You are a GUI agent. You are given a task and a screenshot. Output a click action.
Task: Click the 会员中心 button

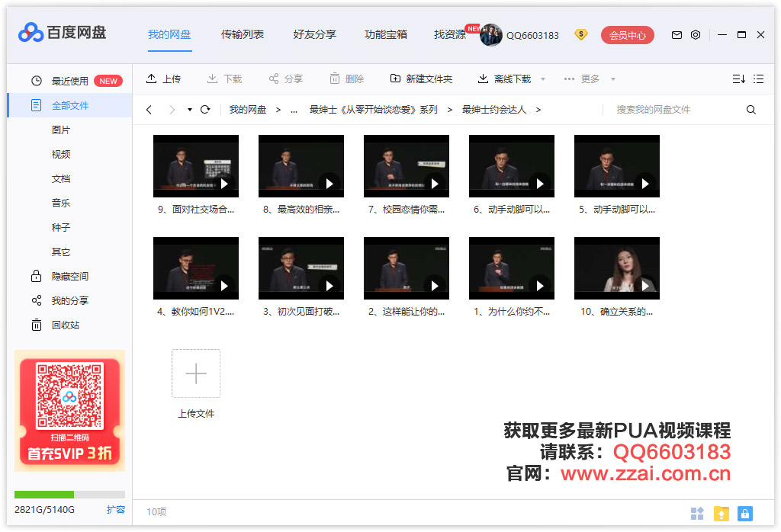[627, 35]
